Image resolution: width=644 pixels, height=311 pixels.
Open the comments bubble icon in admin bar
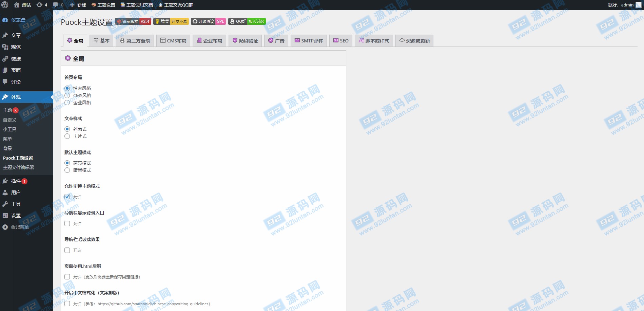(56, 5)
